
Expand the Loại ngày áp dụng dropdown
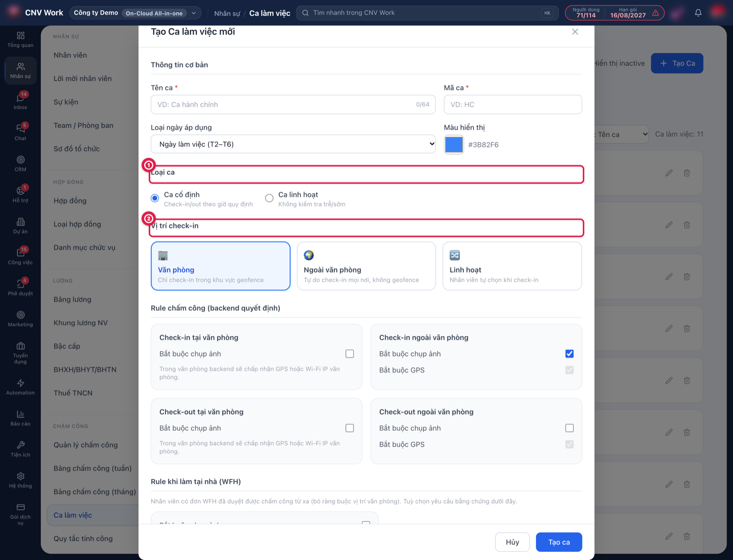[x=293, y=144]
